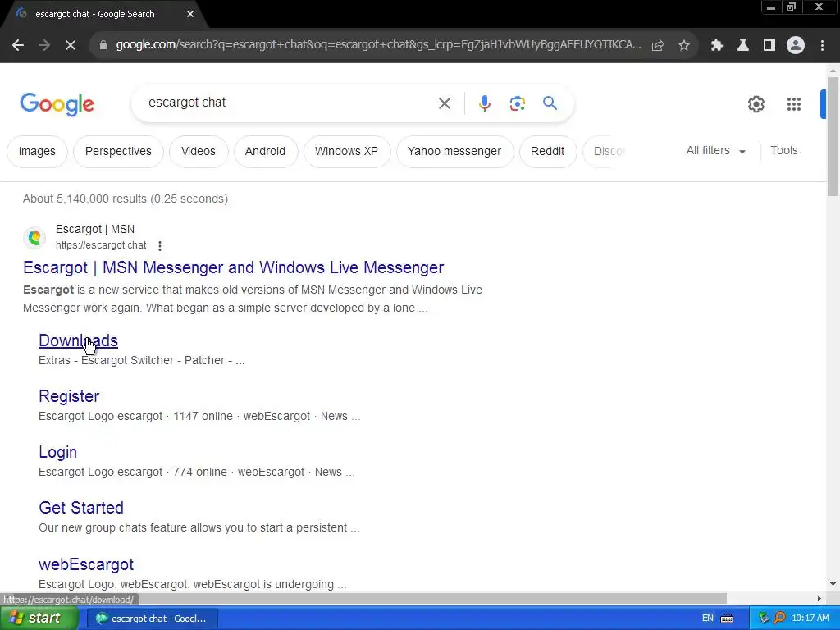Apply the Yahoo messenger search chip
This screenshot has width=840, height=630.
[454, 151]
